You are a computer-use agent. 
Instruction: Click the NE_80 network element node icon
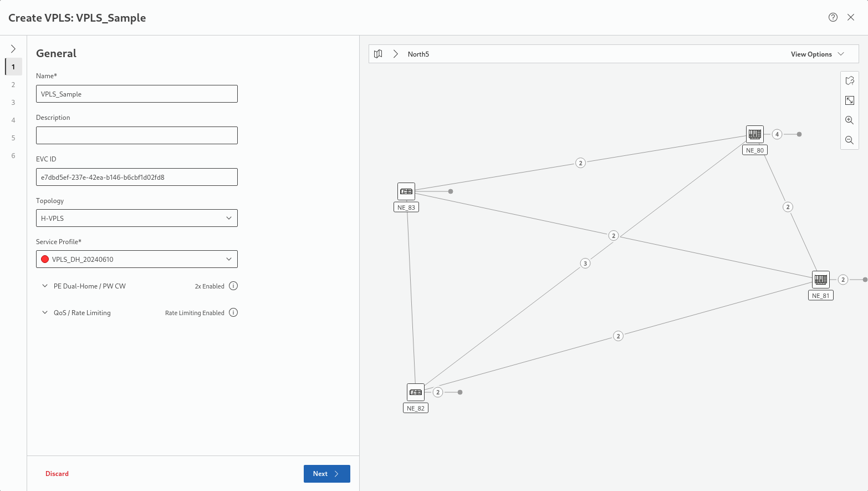(x=754, y=134)
